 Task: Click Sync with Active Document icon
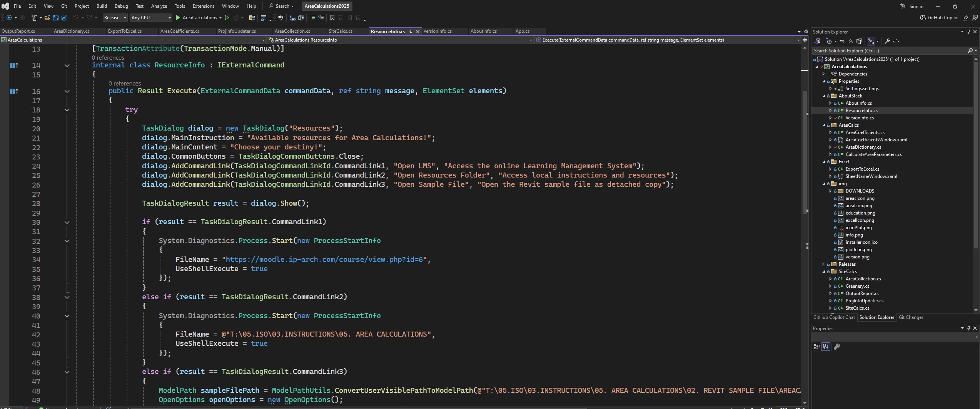point(842,41)
